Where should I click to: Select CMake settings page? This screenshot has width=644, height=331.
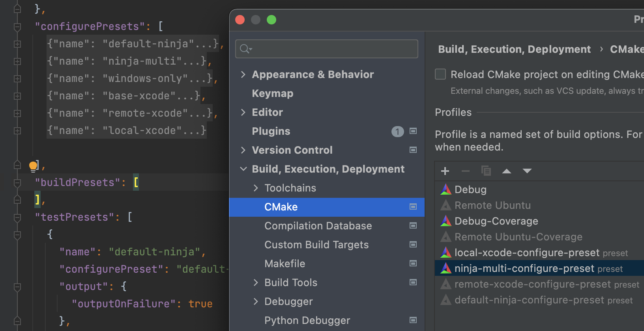(327, 207)
